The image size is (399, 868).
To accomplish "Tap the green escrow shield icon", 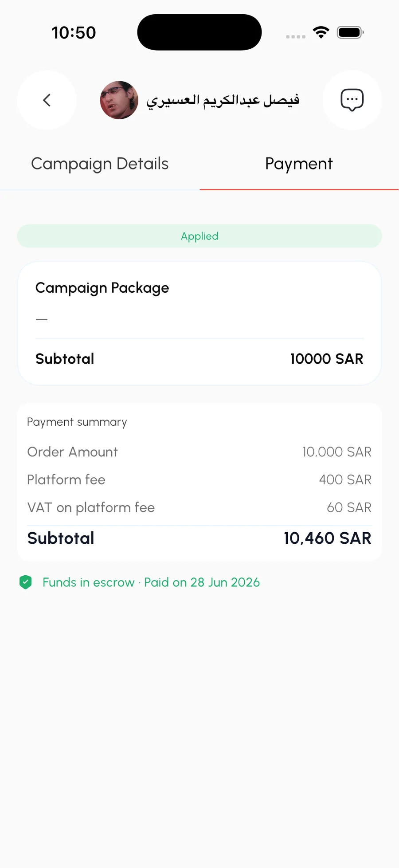I will pyautogui.click(x=26, y=582).
